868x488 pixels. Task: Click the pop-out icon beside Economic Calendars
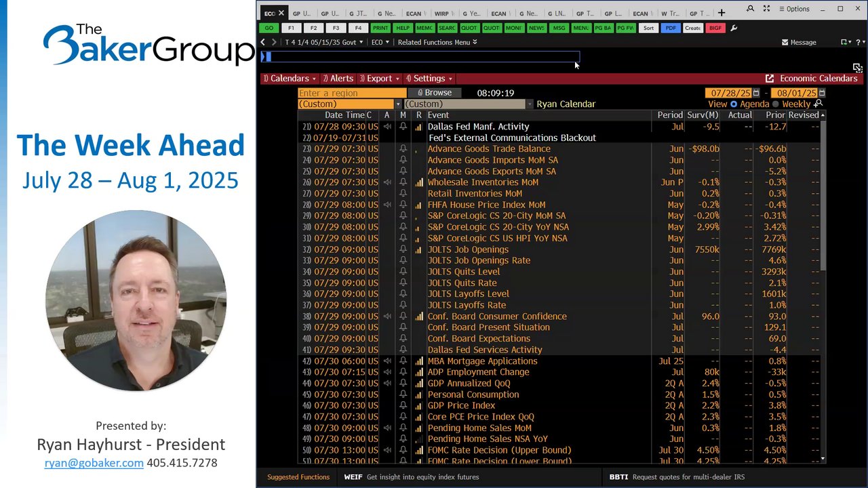pyautogui.click(x=770, y=79)
